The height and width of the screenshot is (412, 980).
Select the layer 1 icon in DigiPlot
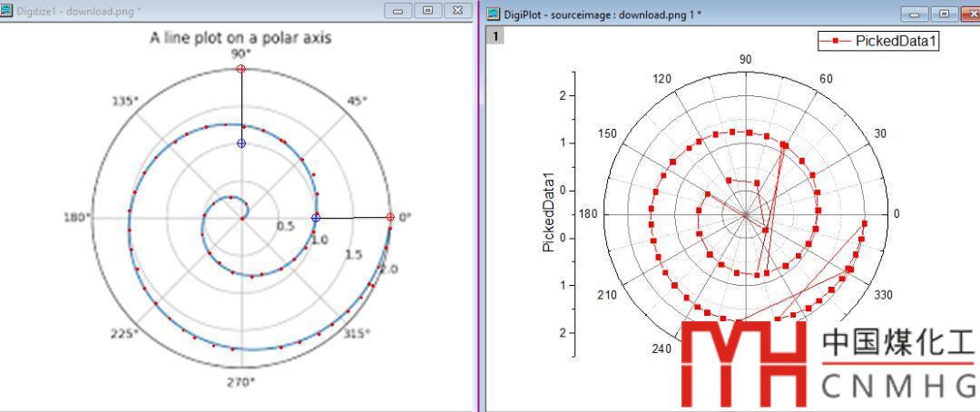click(x=495, y=35)
